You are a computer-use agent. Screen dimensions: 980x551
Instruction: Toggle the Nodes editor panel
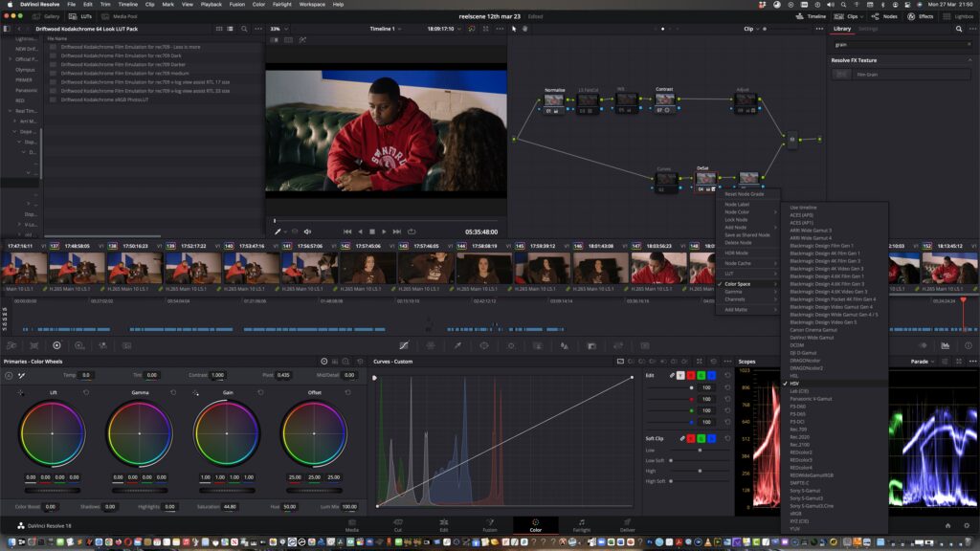tap(884, 16)
